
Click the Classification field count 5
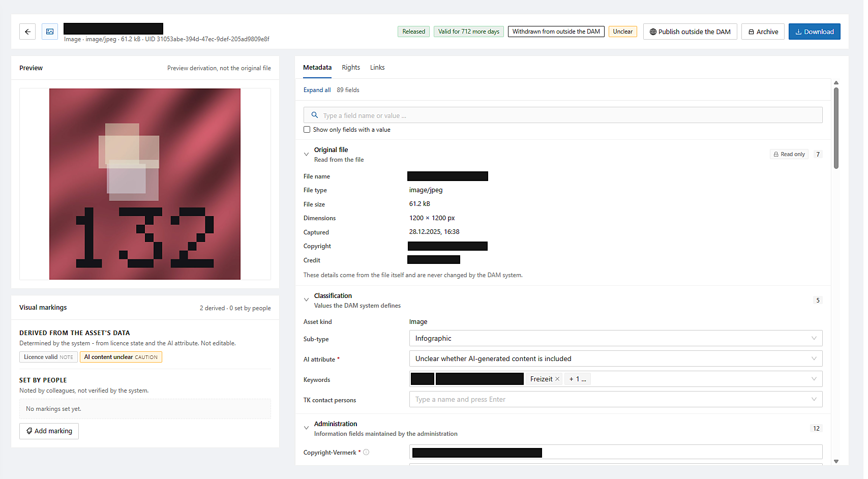pyautogui.click(x=818, y=300)
